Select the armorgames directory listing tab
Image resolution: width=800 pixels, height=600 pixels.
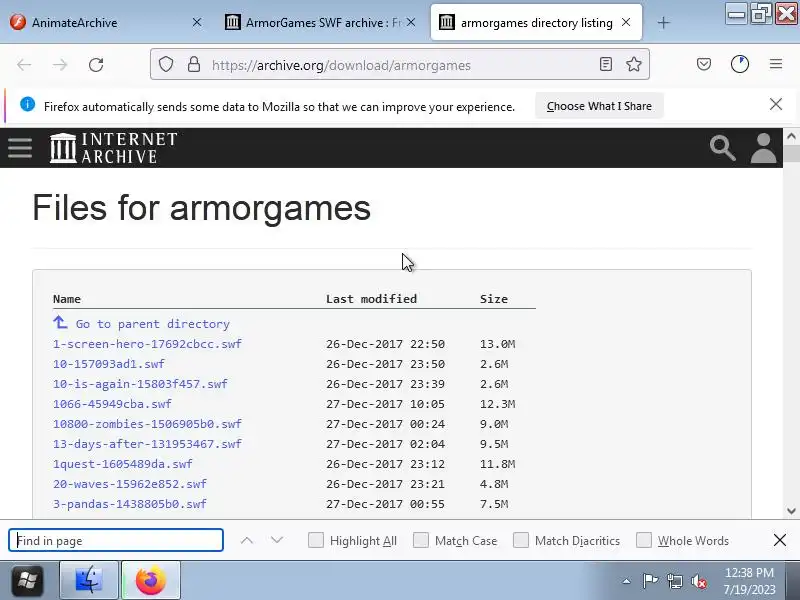(x=536, y=22)
